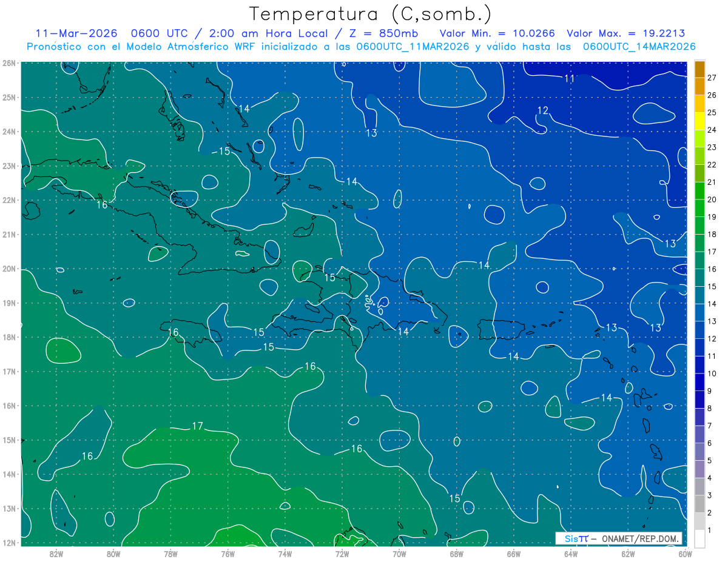Click the color scale value '1'
The image size is (728, 562).
pyautogui.click(x=709, y=530)
